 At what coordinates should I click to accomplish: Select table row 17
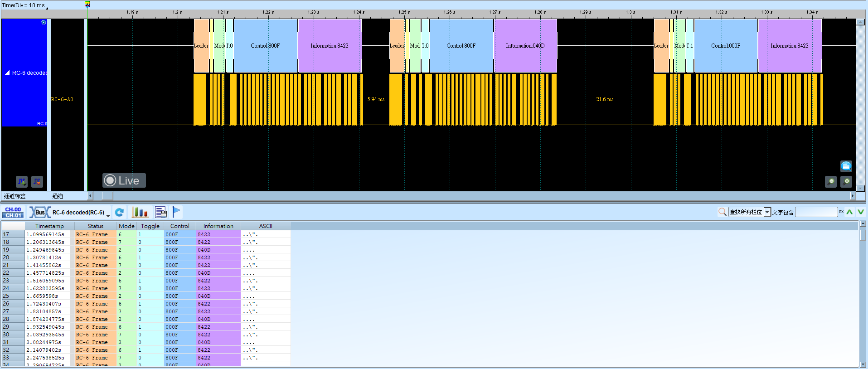(x=146, y=234)
